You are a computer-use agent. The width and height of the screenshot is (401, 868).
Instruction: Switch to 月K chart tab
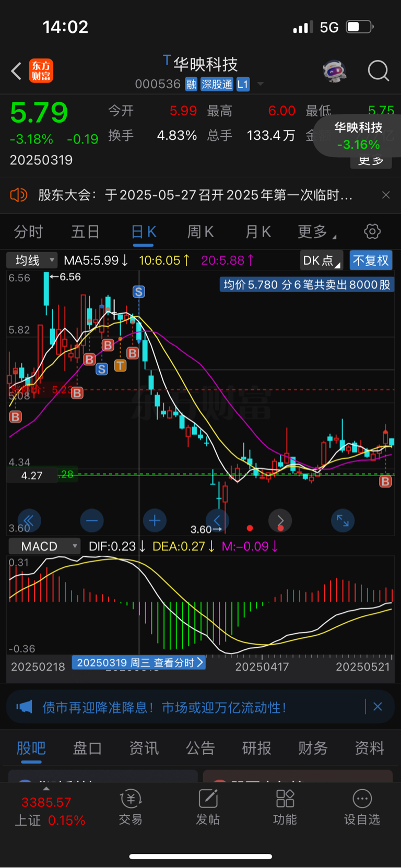(258, 231)
